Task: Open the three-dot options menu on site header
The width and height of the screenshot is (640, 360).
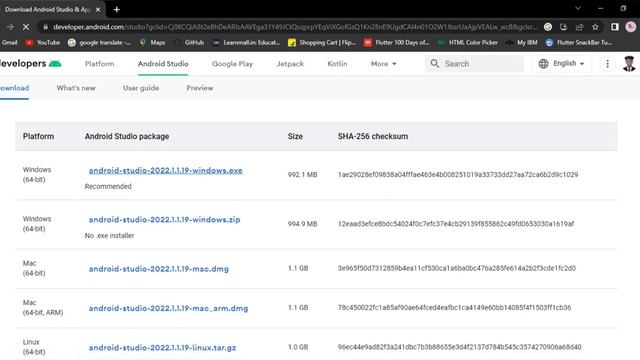Action: pos(607,64)
